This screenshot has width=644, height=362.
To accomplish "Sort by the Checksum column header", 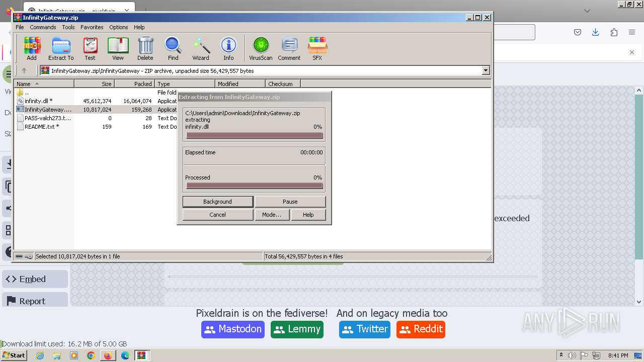I will (283, 84).
